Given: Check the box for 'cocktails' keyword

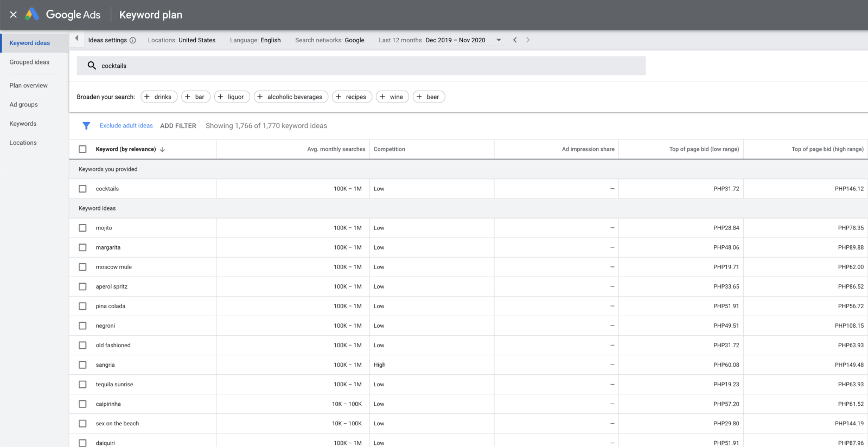Looking at the screenshot, I should pos(82,189).
